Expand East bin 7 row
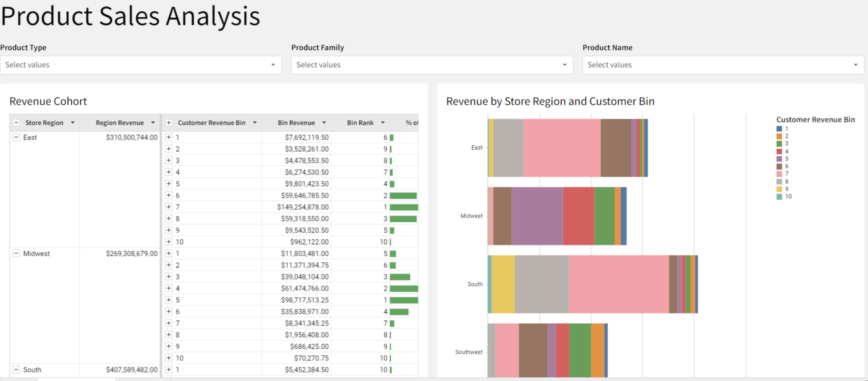This screenshot has height=381, width=868. coord(169,207)
